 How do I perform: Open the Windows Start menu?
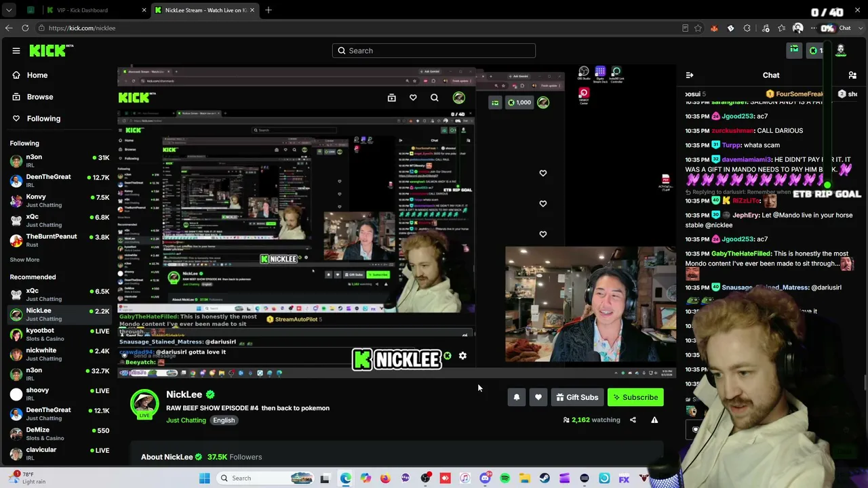[x=205, y=479]
